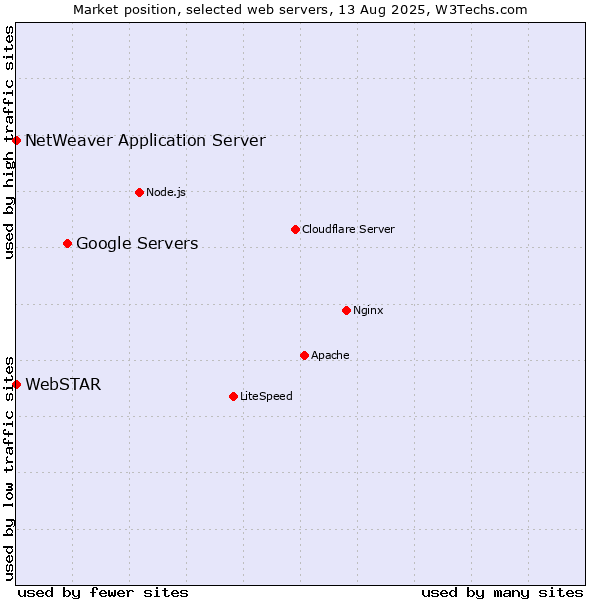The image size is (600, 600).
Task: Select the WebSTAR data point
Action: coord(16,385)
